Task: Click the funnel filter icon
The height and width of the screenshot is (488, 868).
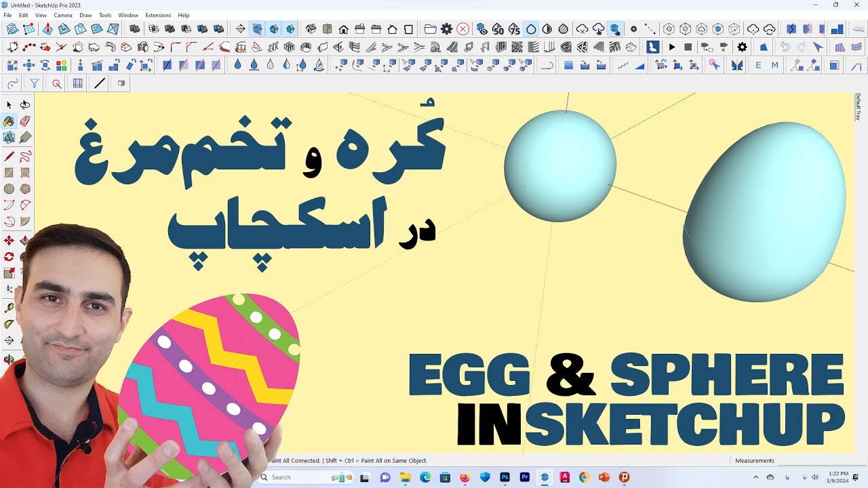Action: pyautogui.click(x=34, y=83)
